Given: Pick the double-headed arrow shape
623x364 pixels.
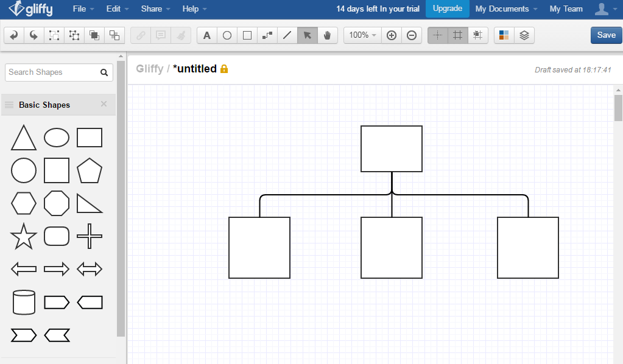Looking at the screenshot, I should coord(90,269).
